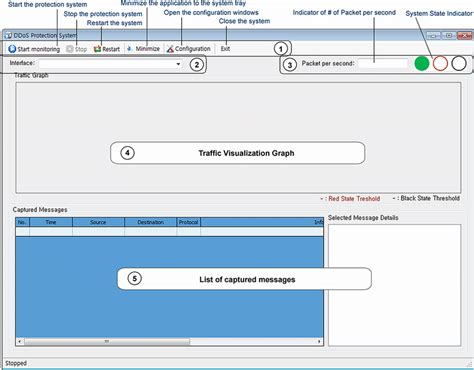Click the Stopped status bar text
The width and height of the screenshot is (474, 370).
(x=16, y=363)
